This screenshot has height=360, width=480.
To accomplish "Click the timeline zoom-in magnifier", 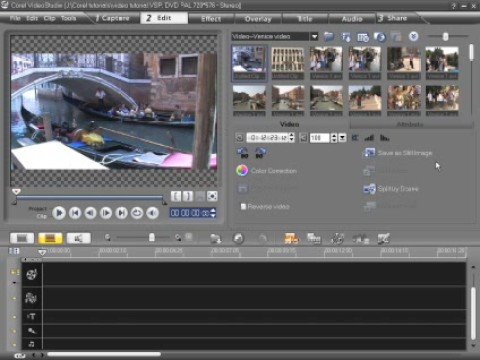I will click(x=178, y=237).
